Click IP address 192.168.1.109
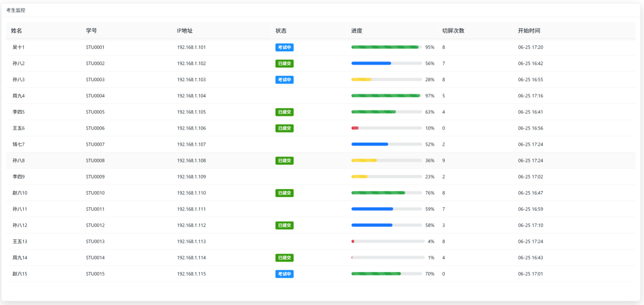The height and width of the screenshot is (305, 644). click(191, 177)
